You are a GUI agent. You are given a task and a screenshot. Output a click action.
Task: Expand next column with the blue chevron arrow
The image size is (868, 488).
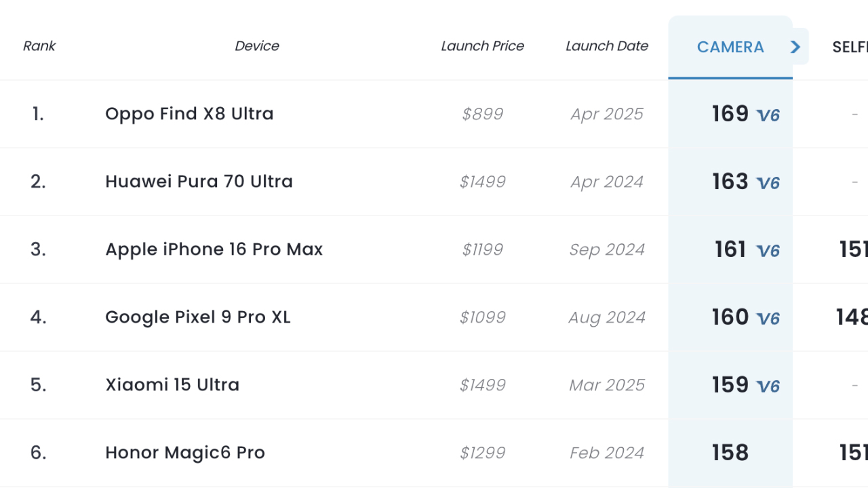[x=796, y=47]
